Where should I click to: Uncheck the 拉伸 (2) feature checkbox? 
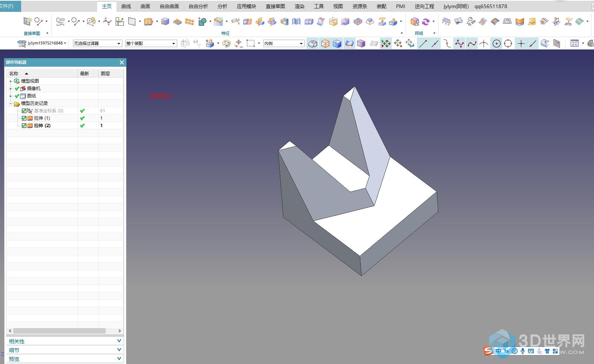coord(24,125)
